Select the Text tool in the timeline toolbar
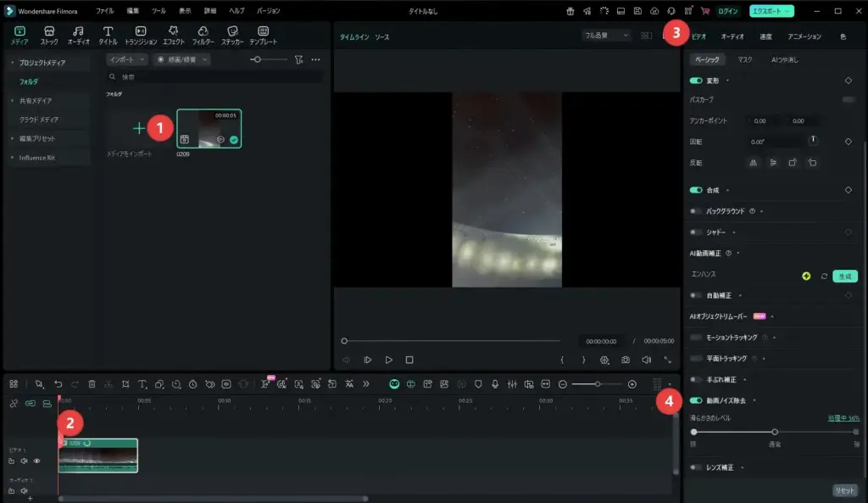This screenshot has height=503, width=868. 142,386
